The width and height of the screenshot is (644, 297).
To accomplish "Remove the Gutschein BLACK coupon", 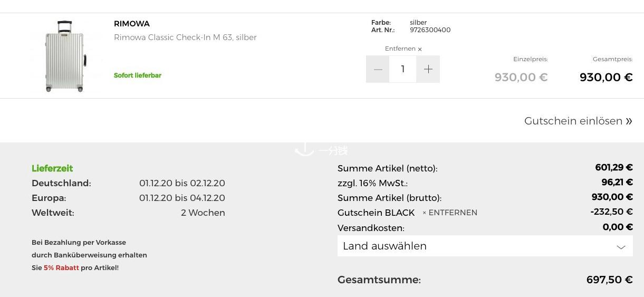I will (x=450, y=213).
